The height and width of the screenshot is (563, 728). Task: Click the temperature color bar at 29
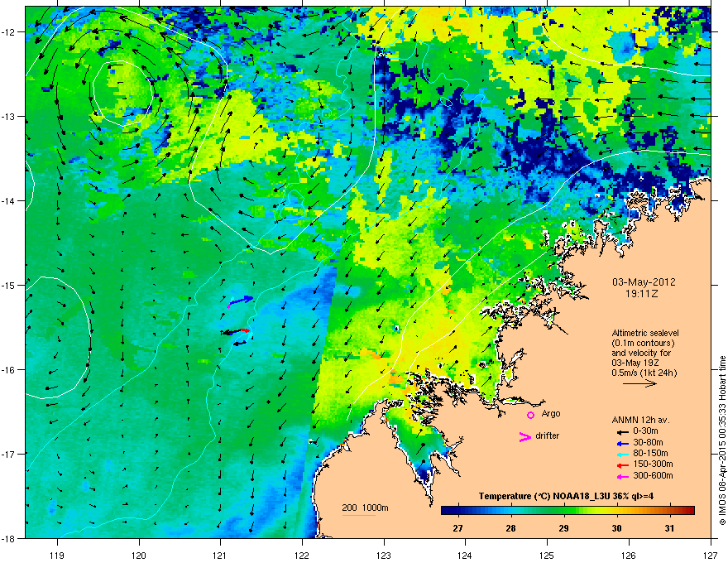click(x=563, y=511)
